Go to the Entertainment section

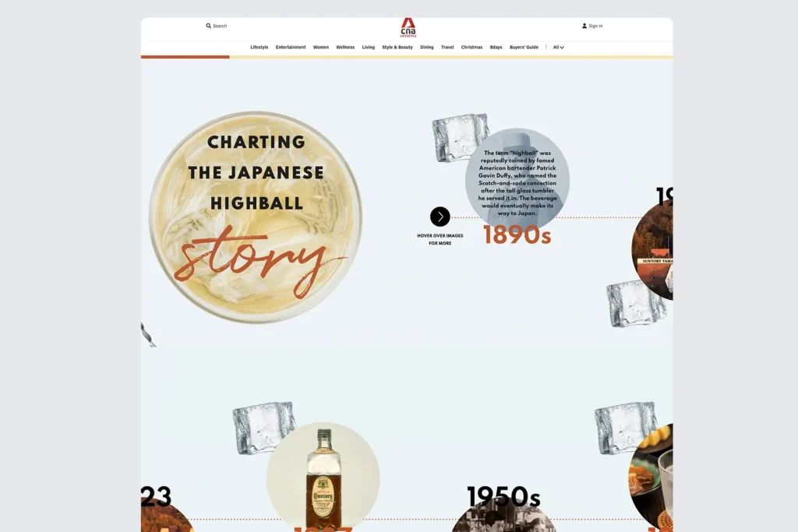[291, 48]
